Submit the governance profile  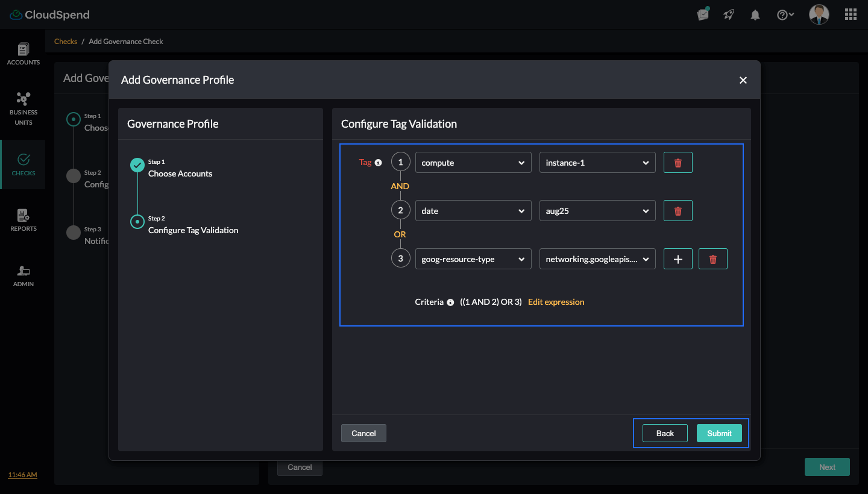click(719, 433)
